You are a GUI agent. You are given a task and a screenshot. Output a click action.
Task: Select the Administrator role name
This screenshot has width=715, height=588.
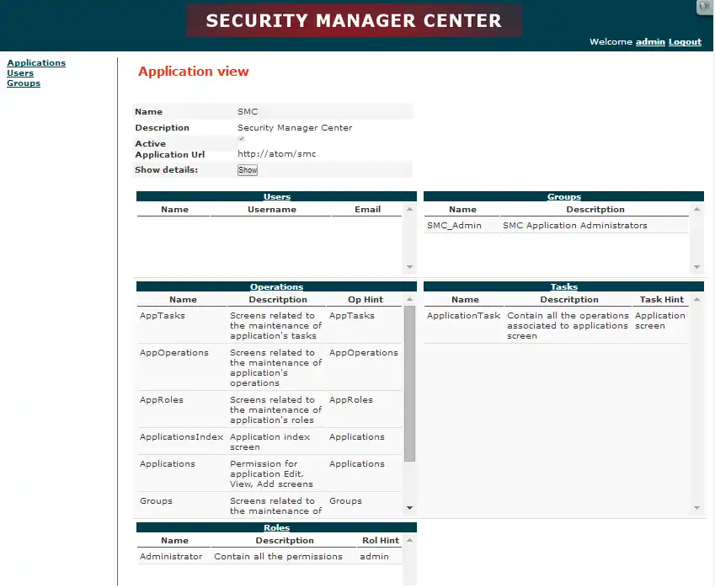tap(171, 557)
